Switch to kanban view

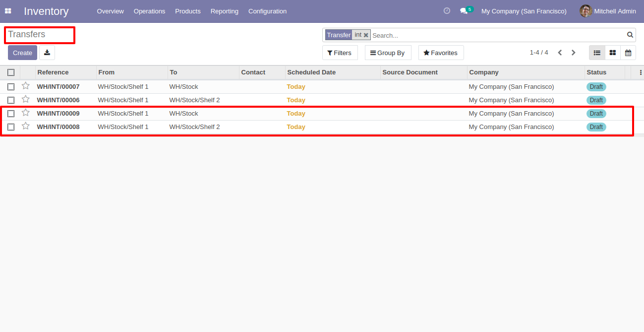613,53
